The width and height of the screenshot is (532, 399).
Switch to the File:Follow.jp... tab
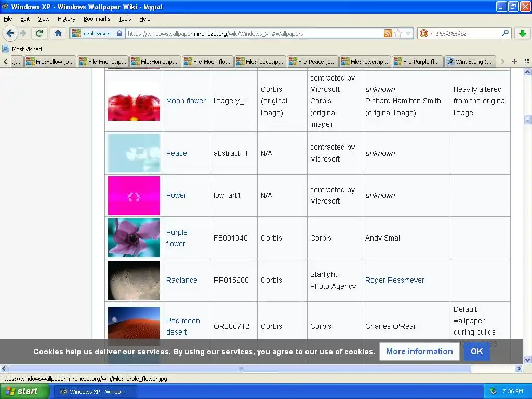pyautogui.click(x=50, y=61)
